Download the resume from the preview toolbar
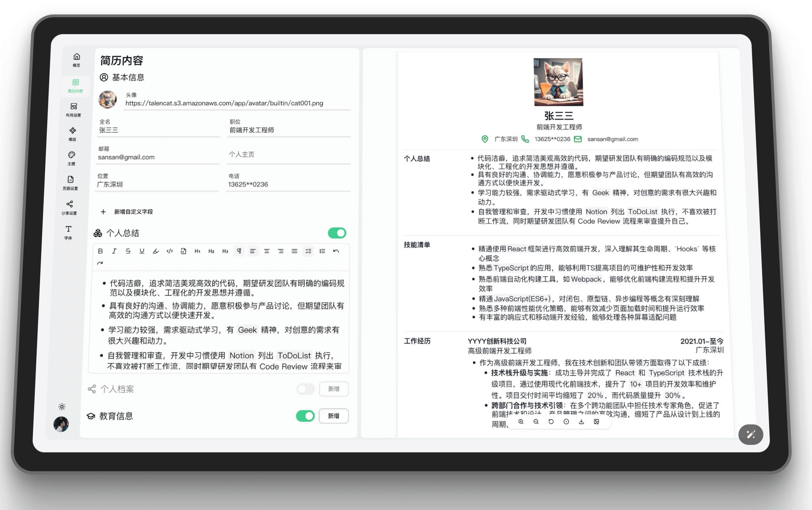The height and width of the screenshot is (510, 812). pyautogui.click(x=581, y=421)
